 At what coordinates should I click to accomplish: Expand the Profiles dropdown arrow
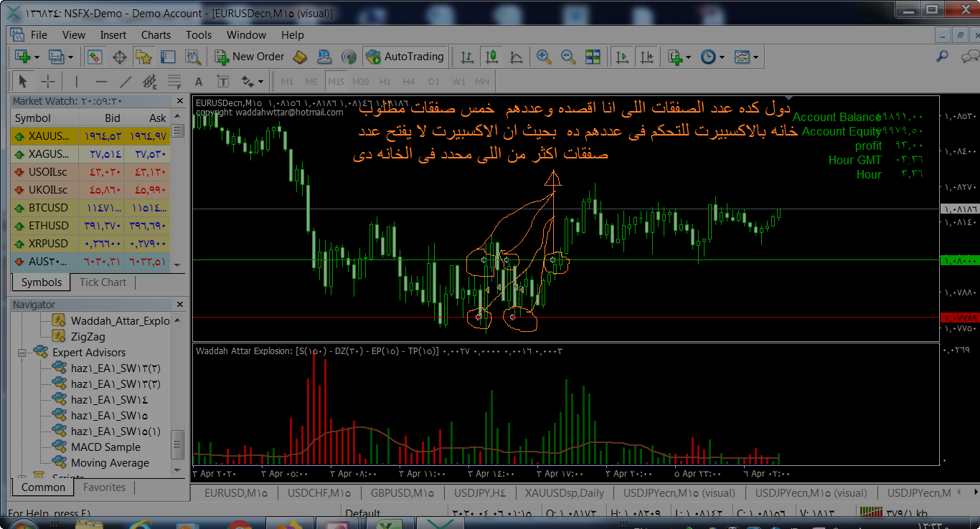pos(70,57)
